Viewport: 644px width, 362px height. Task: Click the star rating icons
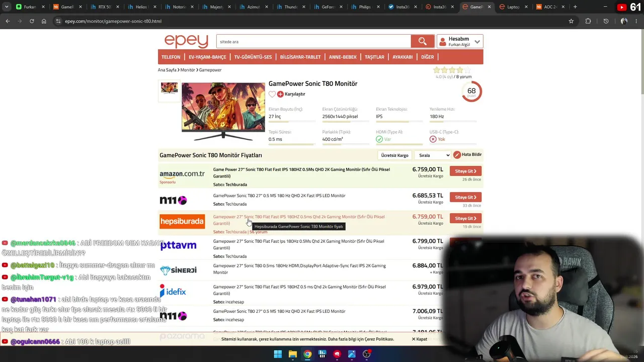[x=452, y=70]
